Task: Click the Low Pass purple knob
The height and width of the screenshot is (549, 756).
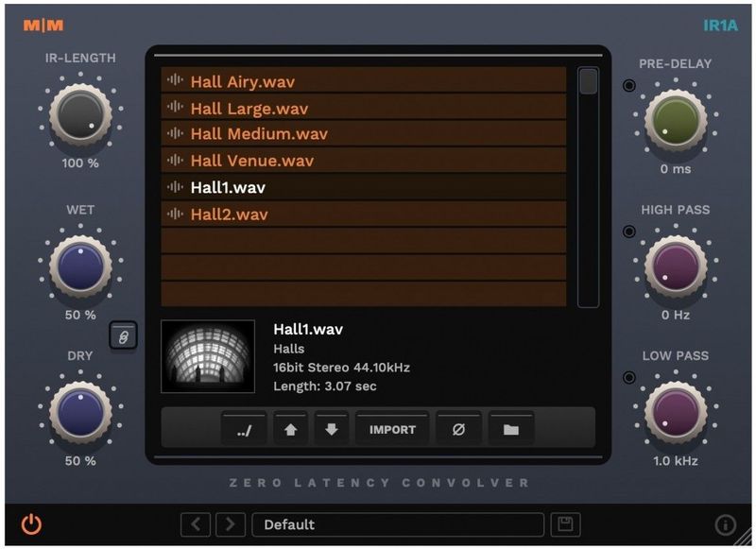Action: [x=676, y=412]
